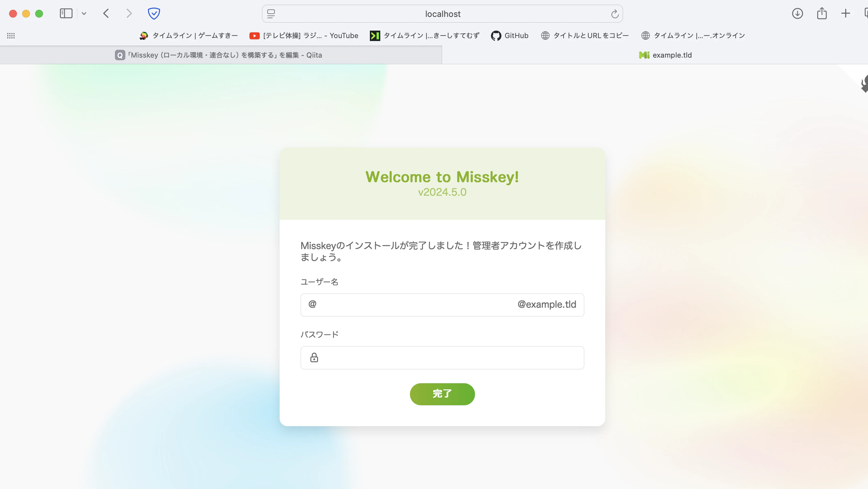Screen dimensions: 868x489
Task: Click the Misskey install completed message text
Action: point(441,251)
